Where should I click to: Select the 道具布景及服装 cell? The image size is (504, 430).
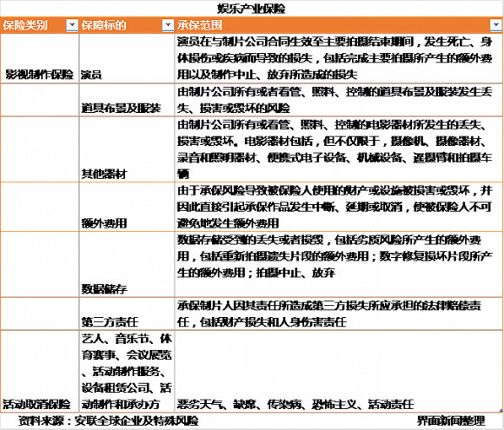point(127,100)
